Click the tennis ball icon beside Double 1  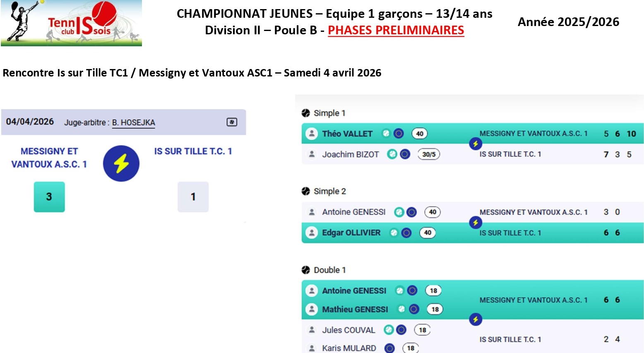[306, 270]
